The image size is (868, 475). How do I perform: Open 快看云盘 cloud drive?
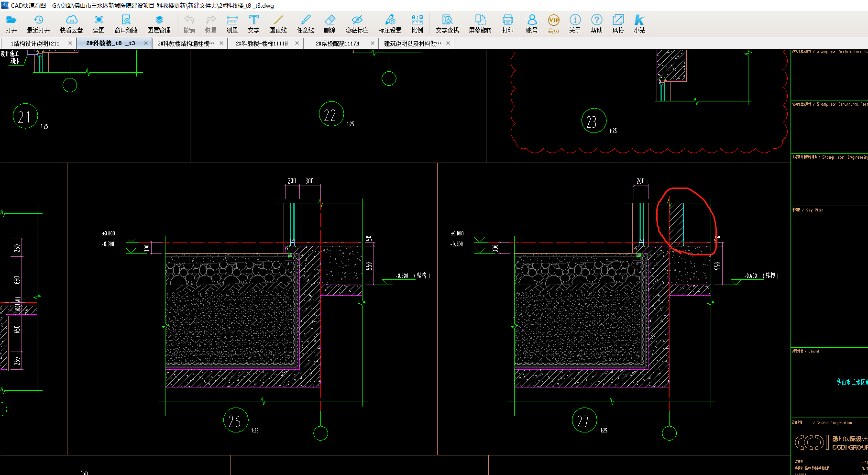tap(71, 23)
